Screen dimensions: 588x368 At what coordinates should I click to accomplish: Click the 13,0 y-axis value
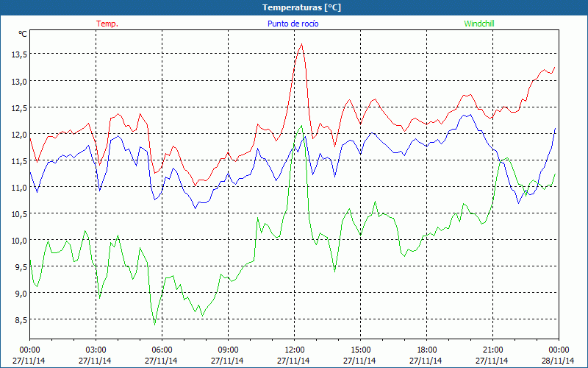19,81
